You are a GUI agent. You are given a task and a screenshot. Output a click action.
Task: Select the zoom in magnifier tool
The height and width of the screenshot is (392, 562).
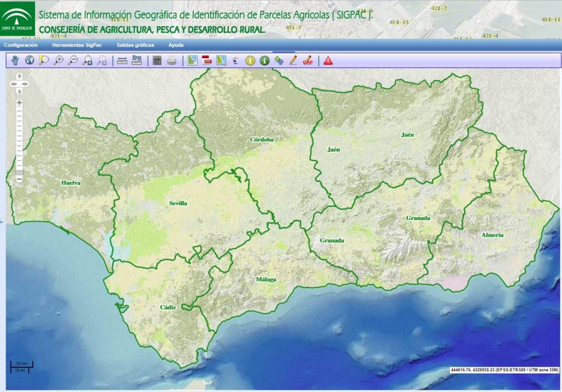pyautogui.click(x=58, y=60)
